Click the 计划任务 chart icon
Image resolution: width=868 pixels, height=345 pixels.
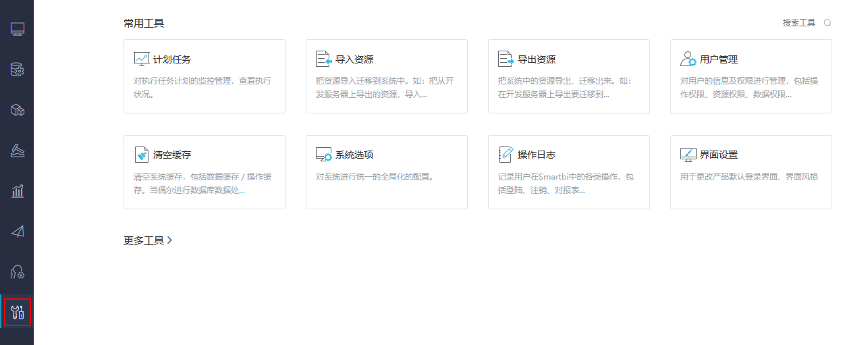pyautogui.click(x=142, y=59)
